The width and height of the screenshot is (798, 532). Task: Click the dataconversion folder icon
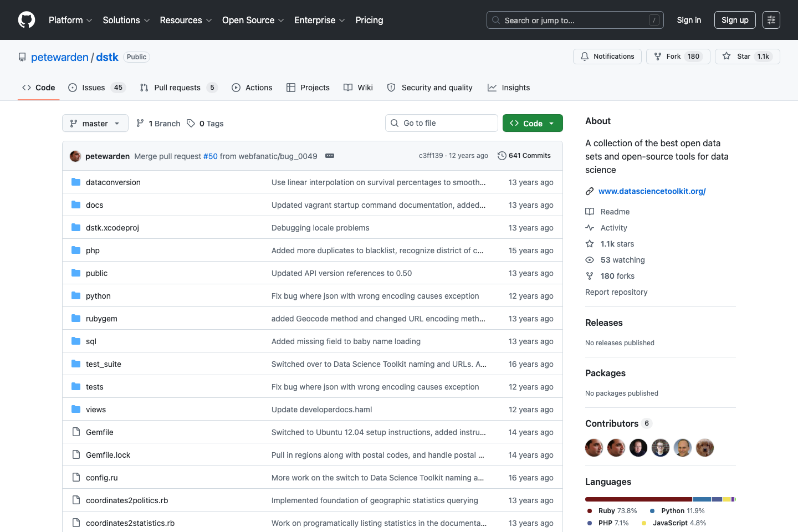click(x=75, y=182)
